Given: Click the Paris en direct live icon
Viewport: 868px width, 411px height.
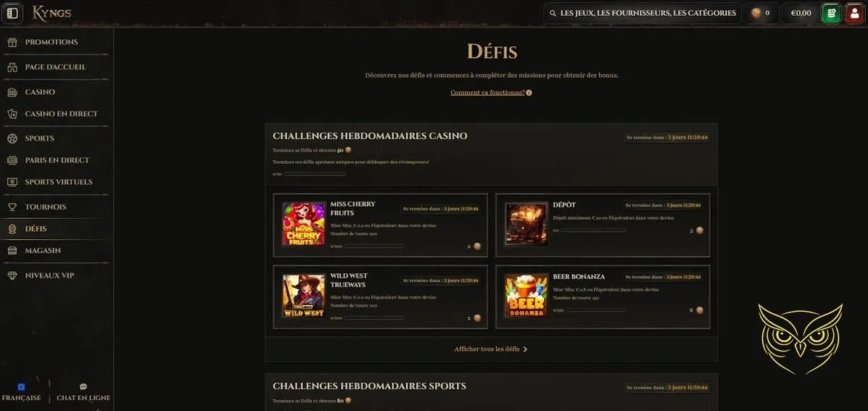Looking at the screenshot, I should pyautogui.click(x=12, y=160).
